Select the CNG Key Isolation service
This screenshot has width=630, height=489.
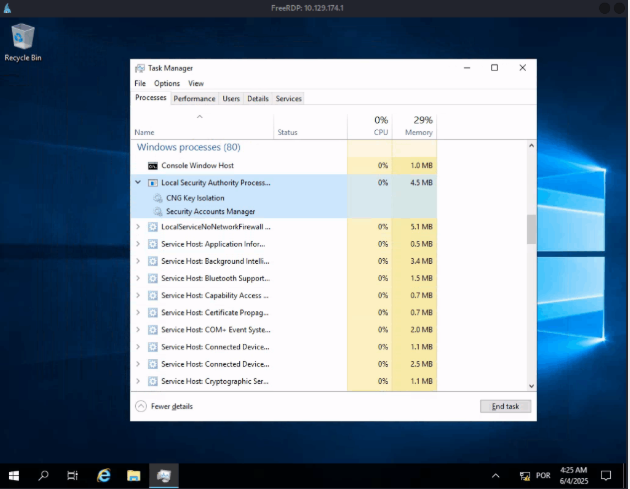pos(195,198)
